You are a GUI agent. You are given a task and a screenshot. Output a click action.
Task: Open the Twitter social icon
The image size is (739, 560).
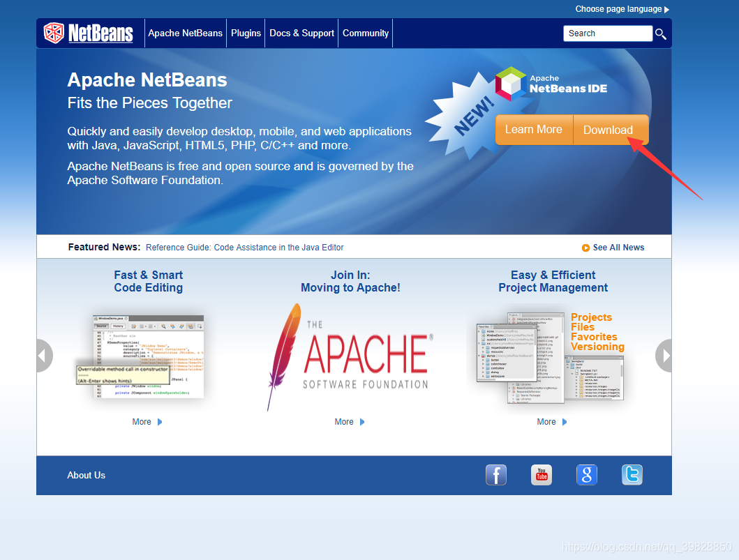[x=632, y=475]
